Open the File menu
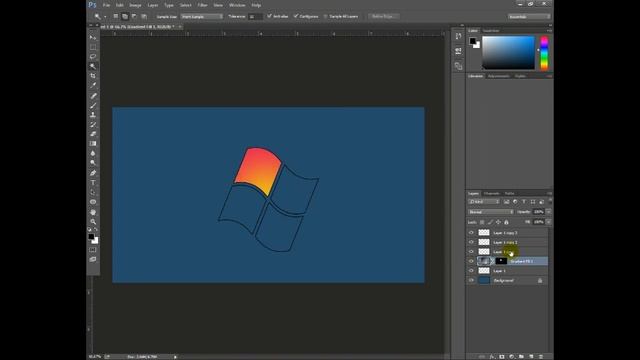Viewport: 640px width, 360px height. [x=106, y=5]
